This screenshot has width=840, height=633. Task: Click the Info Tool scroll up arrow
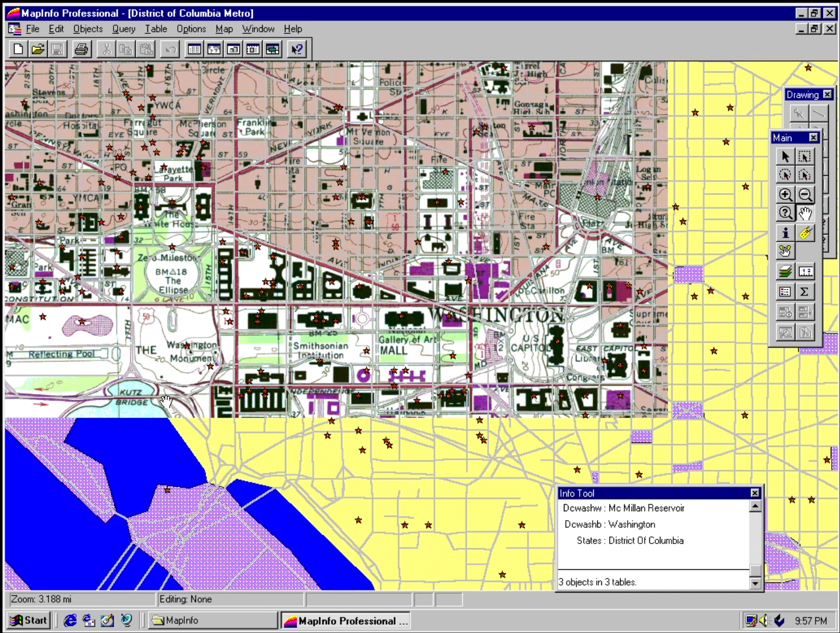(x=755, y=506)
